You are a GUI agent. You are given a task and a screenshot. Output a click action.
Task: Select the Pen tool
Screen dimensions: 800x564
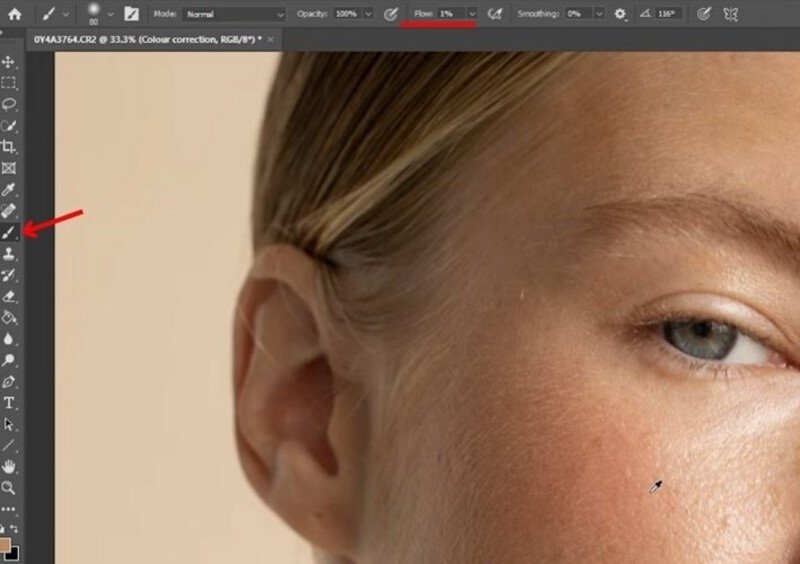click(x=8, y=382)
